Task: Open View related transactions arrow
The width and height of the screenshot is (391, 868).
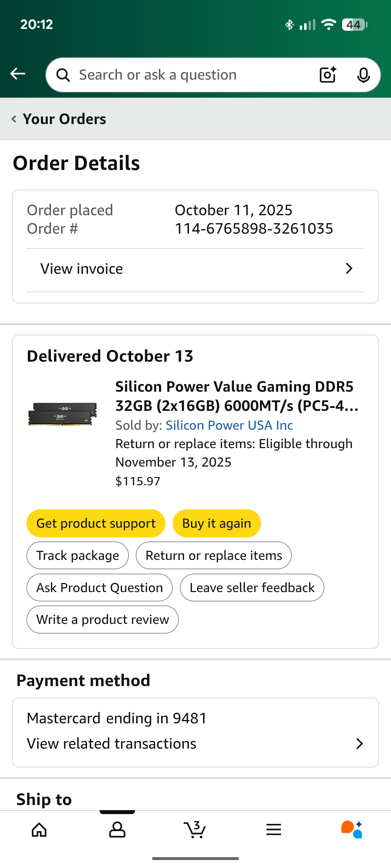Action: [359, 744]
